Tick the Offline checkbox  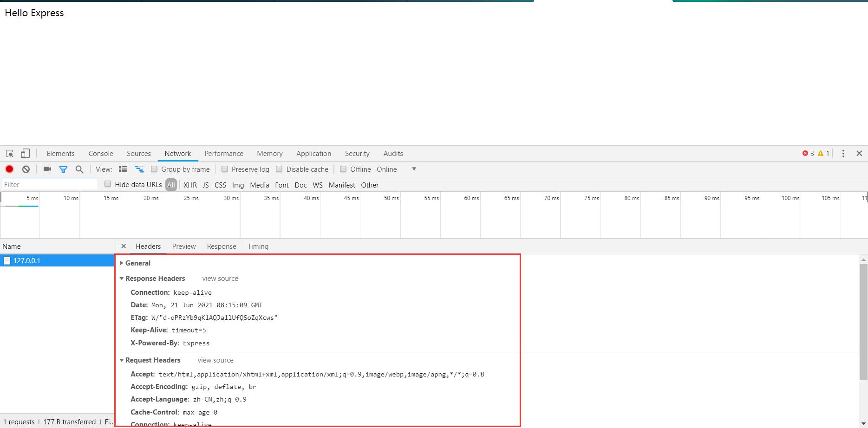(x=343, y=169)
